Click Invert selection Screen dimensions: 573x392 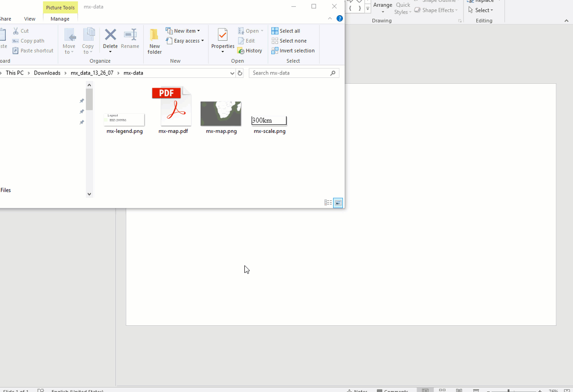[x=293, y=51]
